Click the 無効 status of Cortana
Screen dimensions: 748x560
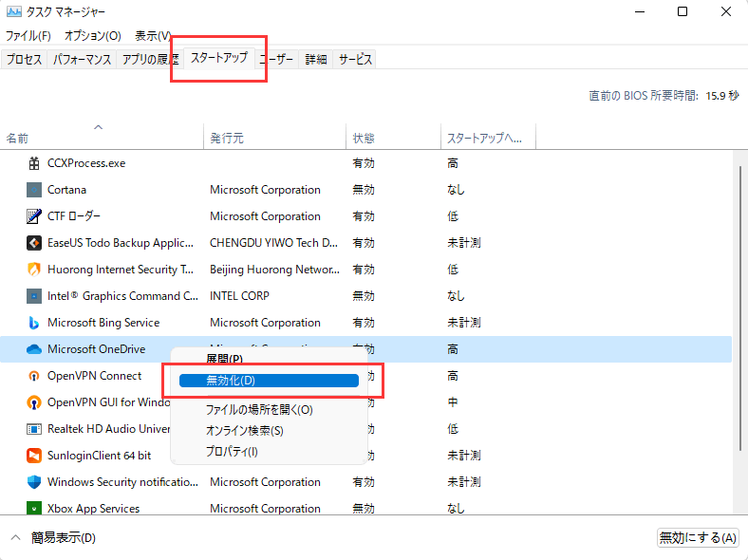pyautogui.click(x=364, y=190)
